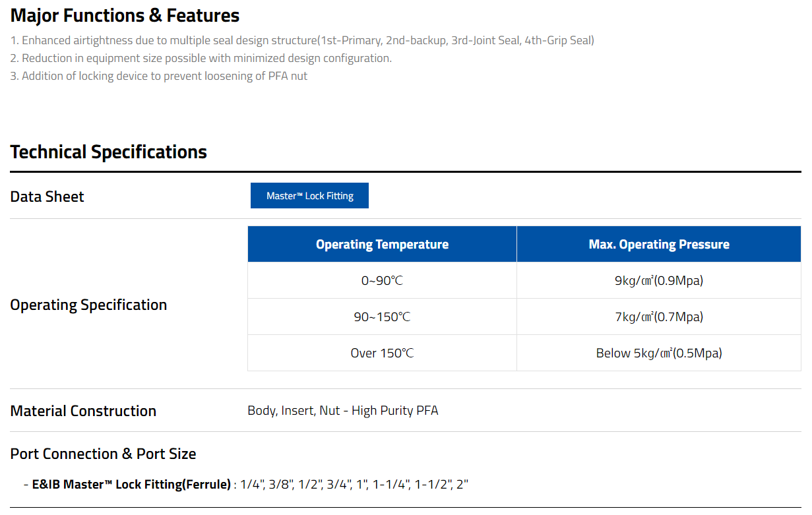Click the Max. Operating Pressure column header
812x515 pixels.
coord(659,244)
